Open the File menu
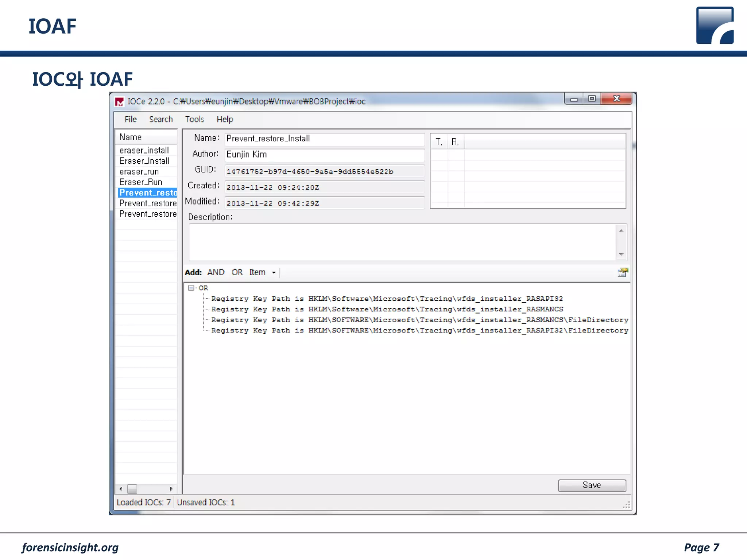This screenshot has height=560, width=747. click(x=130, y=120)
